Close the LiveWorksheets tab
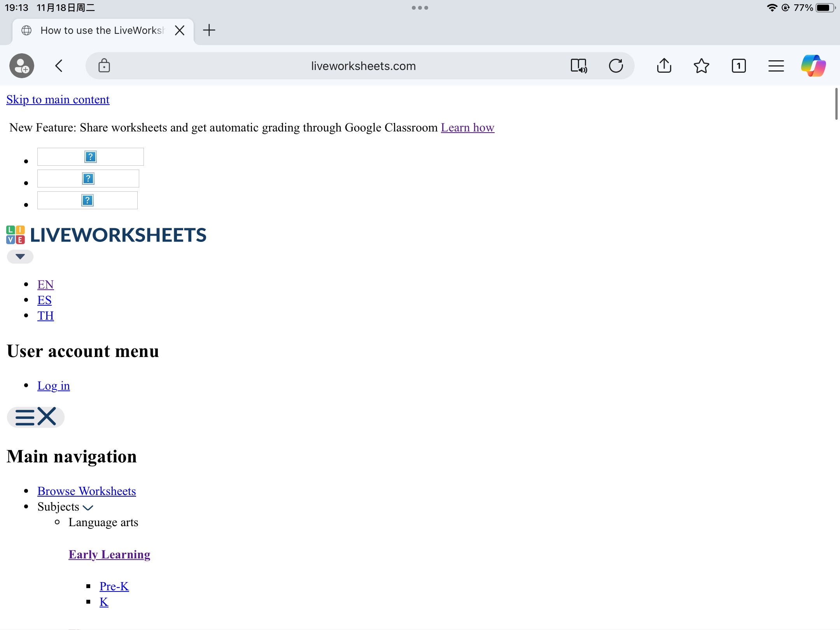The height and width of the screenshot is (630, 840). pyautogui.click(x=180, y=30)
